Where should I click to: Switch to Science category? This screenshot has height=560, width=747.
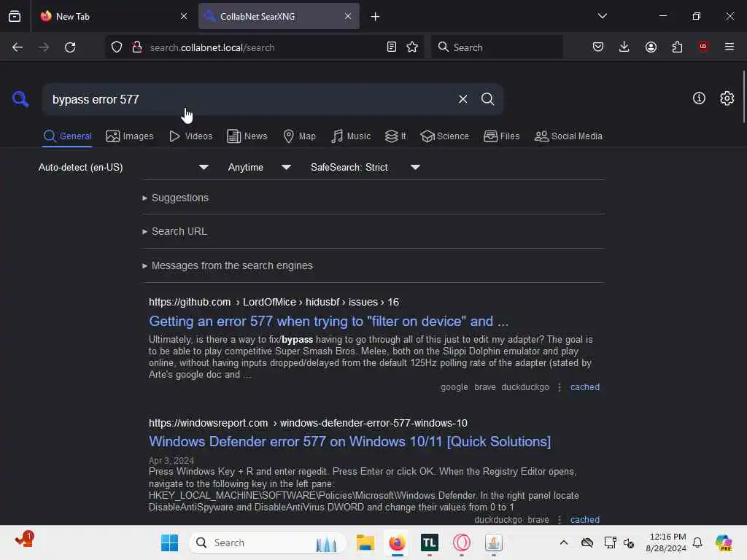[444, 136]
